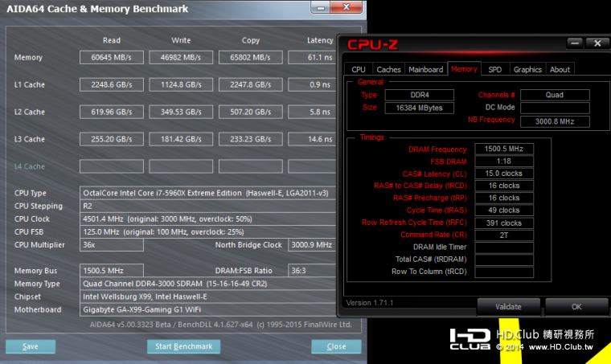The image size is (611, 364).
Task: Click the CAS# Latency value box
Action: click(x=503, y=173)
